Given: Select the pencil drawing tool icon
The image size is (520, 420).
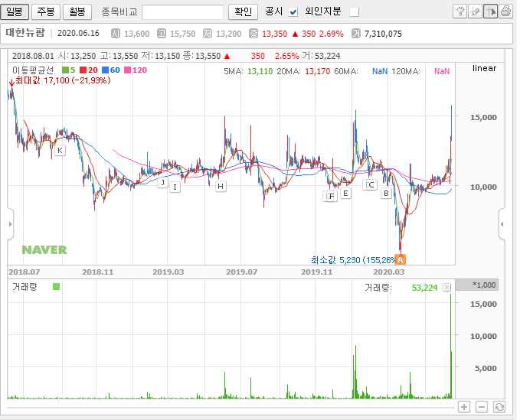Looking at the screenshot, I should click(475, 11).
